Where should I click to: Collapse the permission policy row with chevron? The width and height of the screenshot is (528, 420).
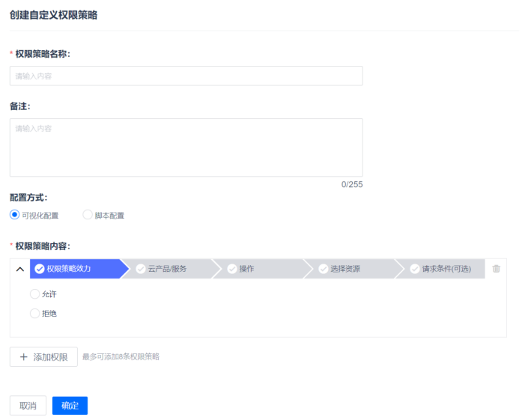tap(20, 270)
